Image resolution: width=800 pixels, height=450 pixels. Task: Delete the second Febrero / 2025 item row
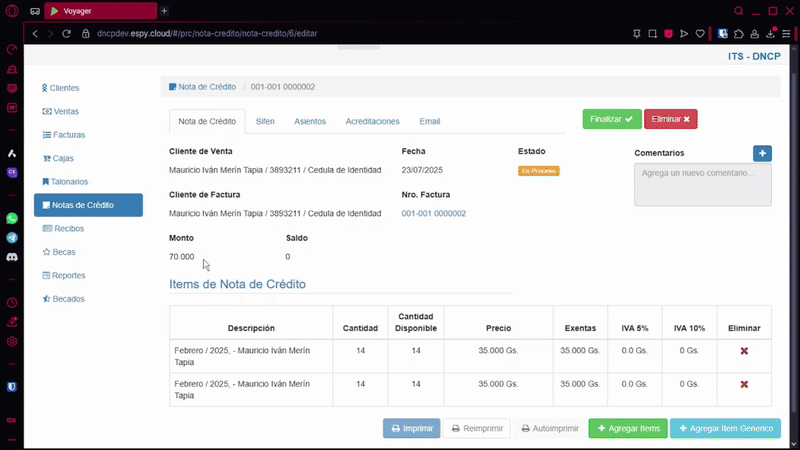(x=744, y=384)
